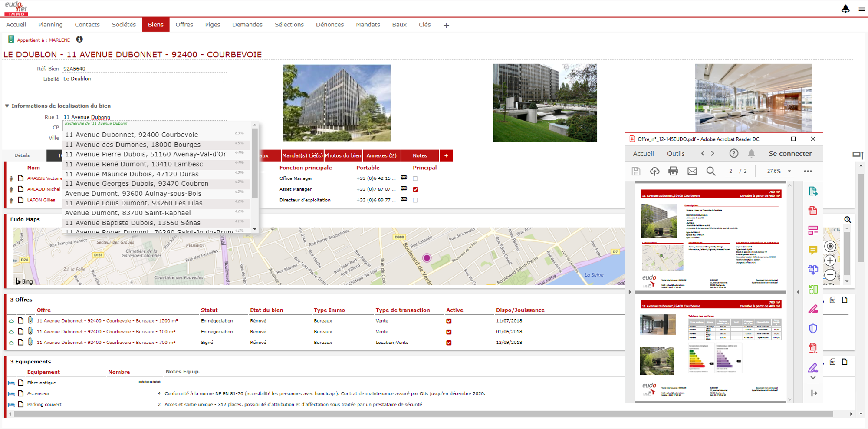The image size is (868, 429).
Task: Toggle Principal checkbox for Office Manager
Action: [x=415, y=178]
